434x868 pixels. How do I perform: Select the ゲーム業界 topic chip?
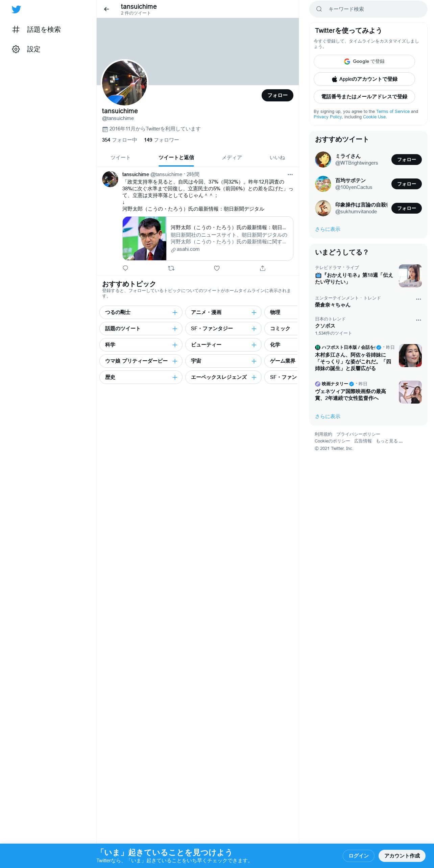(281, 361)
